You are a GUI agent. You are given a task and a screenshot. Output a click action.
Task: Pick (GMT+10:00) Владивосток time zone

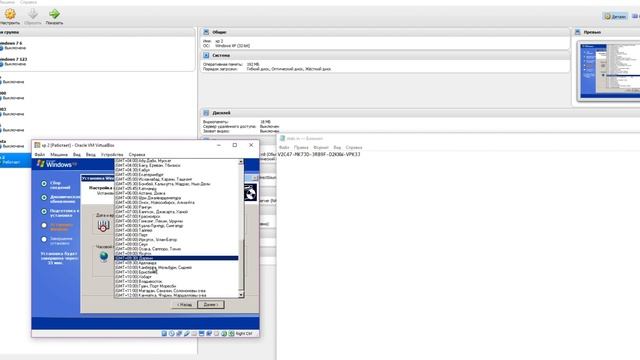click(x=176, y=281)
